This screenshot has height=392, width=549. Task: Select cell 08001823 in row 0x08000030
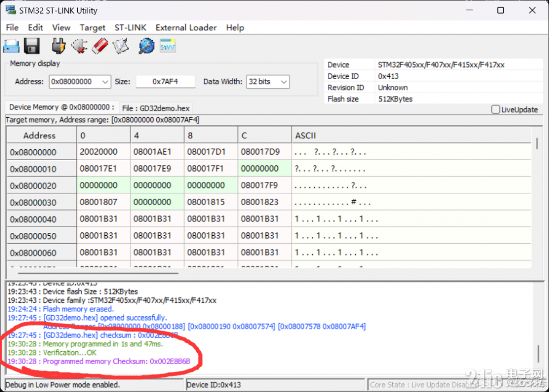pyautogui.click(x=265, y=202)
